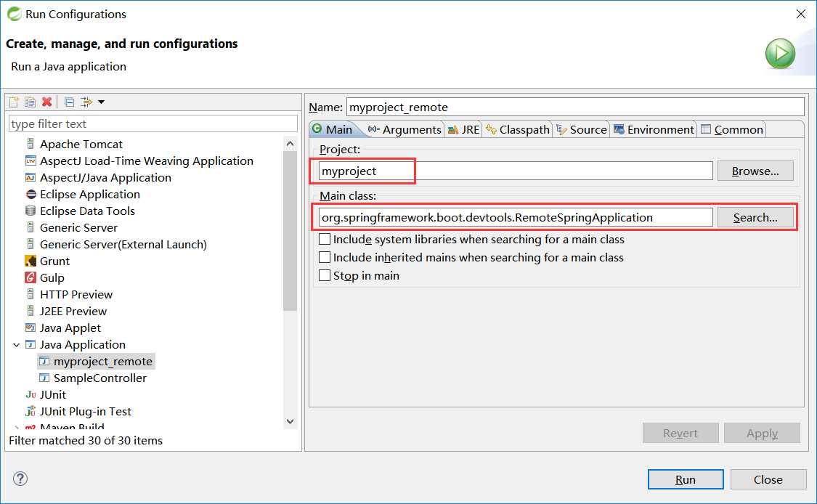Click the SampleController configuration icon

click(x=45, y=378)
